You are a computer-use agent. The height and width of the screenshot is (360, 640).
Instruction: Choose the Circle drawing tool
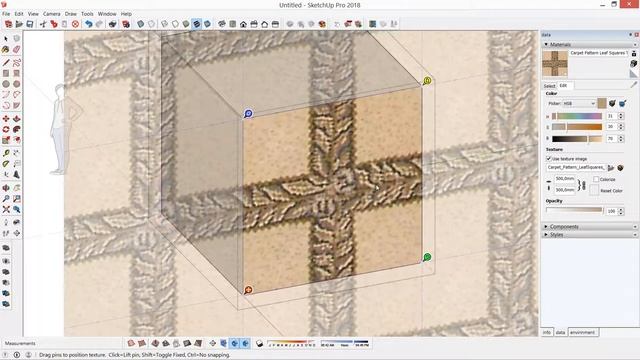click(x=6, y=84)
